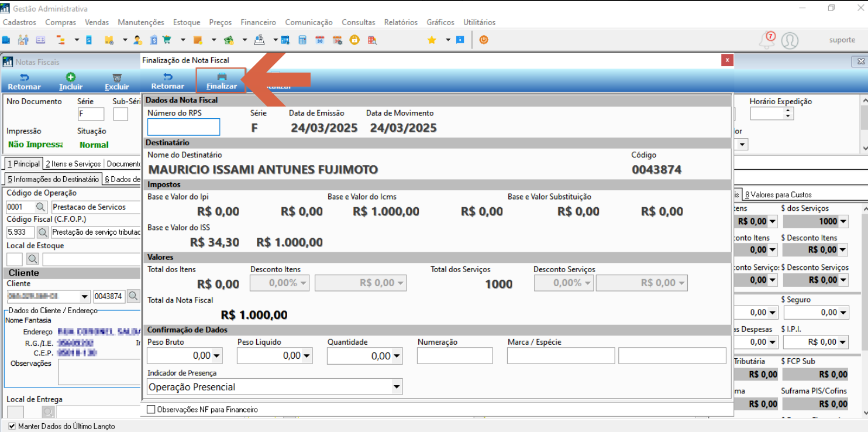Image resolution: width=868 pixels, height=432 pixels.
Task: Switch to the 2 Itens e Serviços tab
Action: coord(73,164)
